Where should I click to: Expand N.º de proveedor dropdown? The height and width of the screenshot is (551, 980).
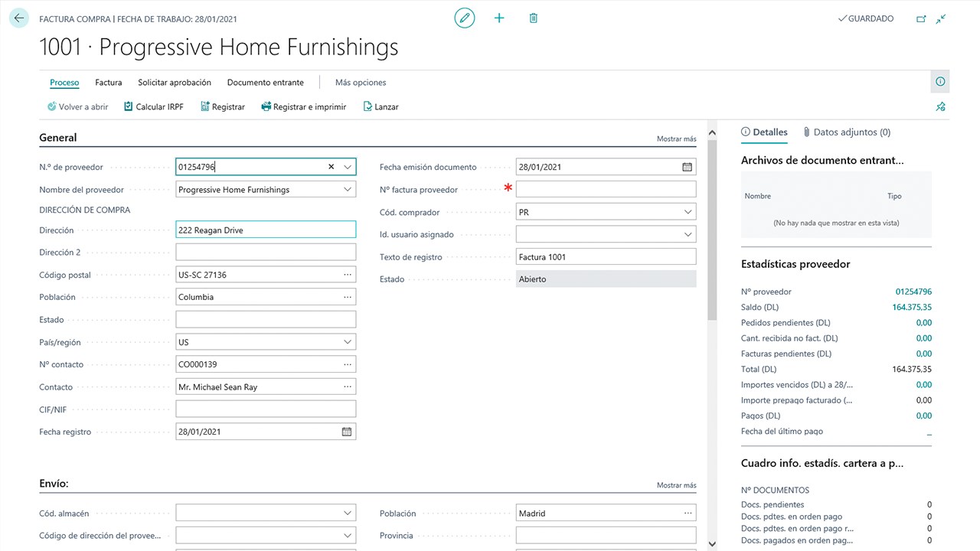(348, 167)
